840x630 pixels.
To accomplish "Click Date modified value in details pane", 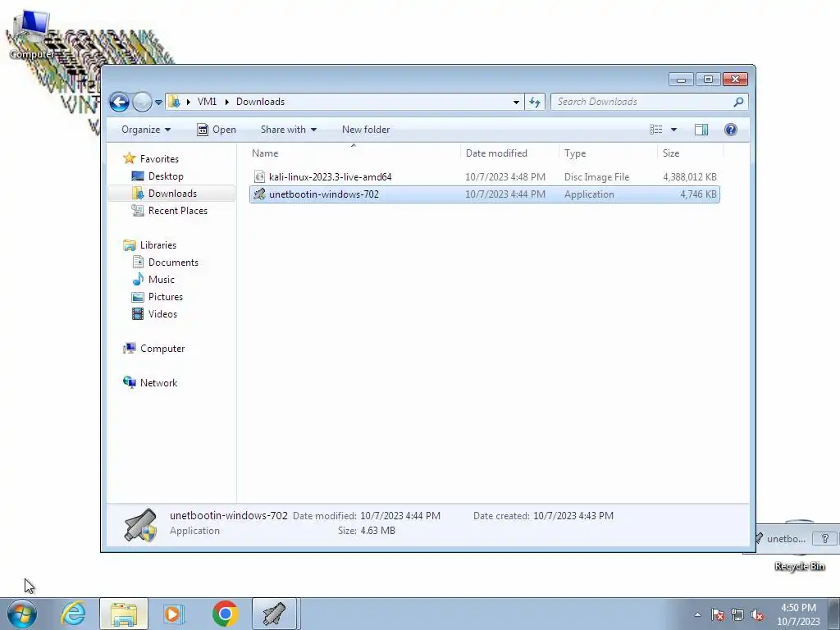I will [400, 516].
